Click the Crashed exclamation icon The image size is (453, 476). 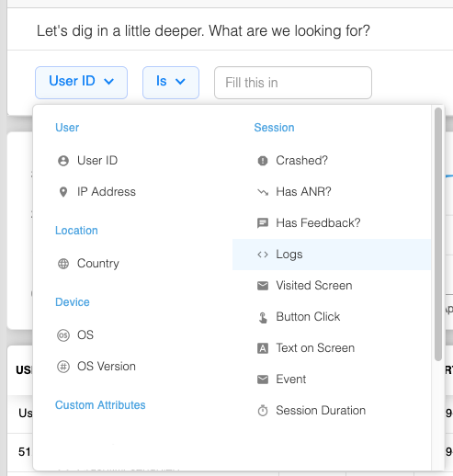click(263, 161)
